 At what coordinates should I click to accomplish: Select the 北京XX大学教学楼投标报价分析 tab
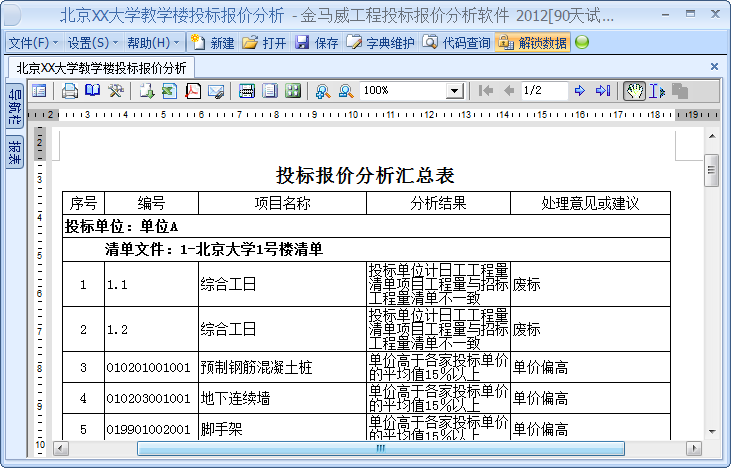[101, 68]
